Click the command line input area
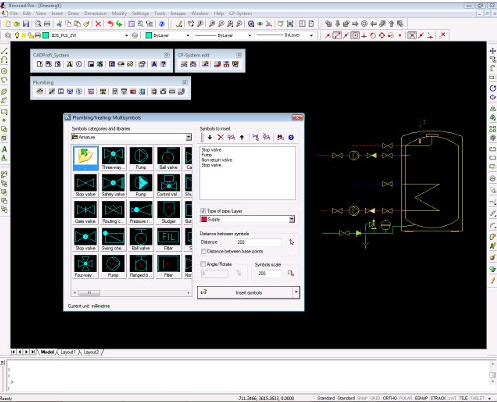Screen dimensions: 497x402 pyautogui.click(x=248, y=375)
